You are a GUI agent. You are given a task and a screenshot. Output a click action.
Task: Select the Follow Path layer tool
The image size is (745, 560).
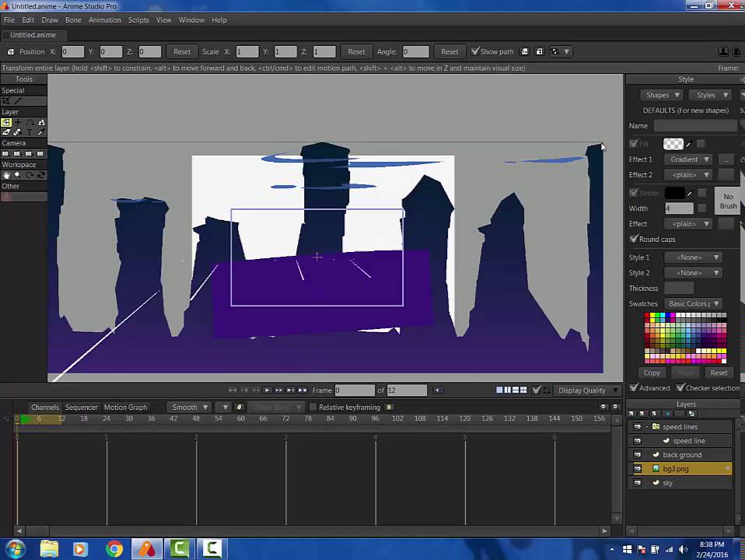point(30,123)
